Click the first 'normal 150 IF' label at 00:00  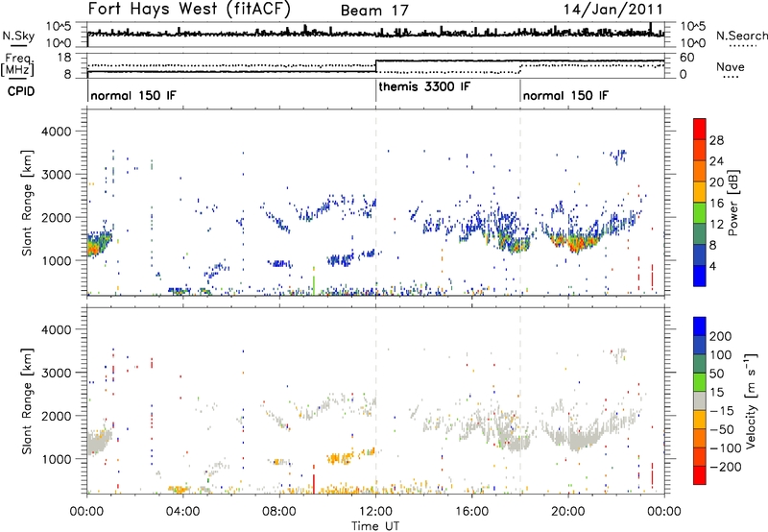coord(132,95)
